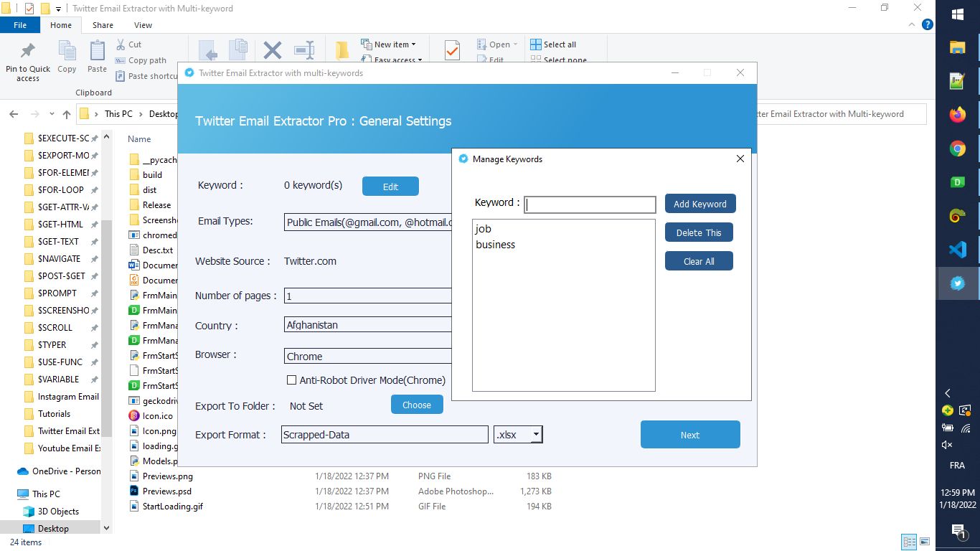Launch Google Chrome from the taskbar
Viewport: 980px width, 551px height.
[957, 149]
